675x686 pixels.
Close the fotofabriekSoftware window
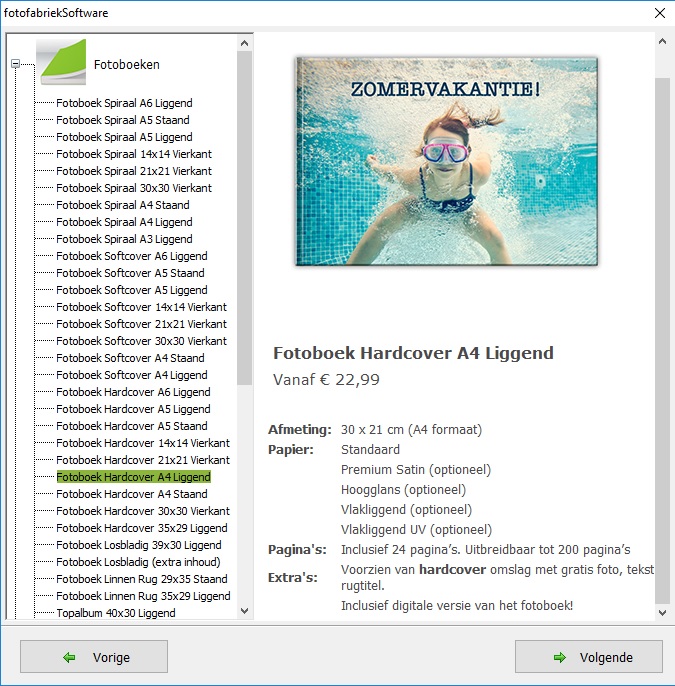pyautogui.click(x=659, y=13)
